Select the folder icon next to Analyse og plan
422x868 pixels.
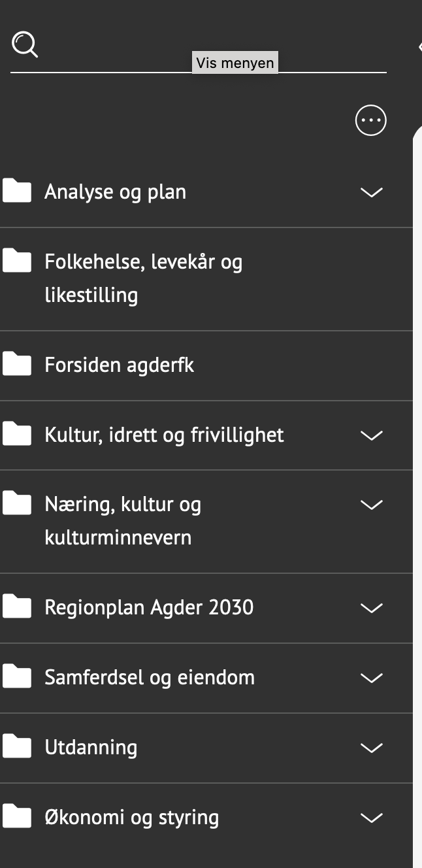coord(16,191)
